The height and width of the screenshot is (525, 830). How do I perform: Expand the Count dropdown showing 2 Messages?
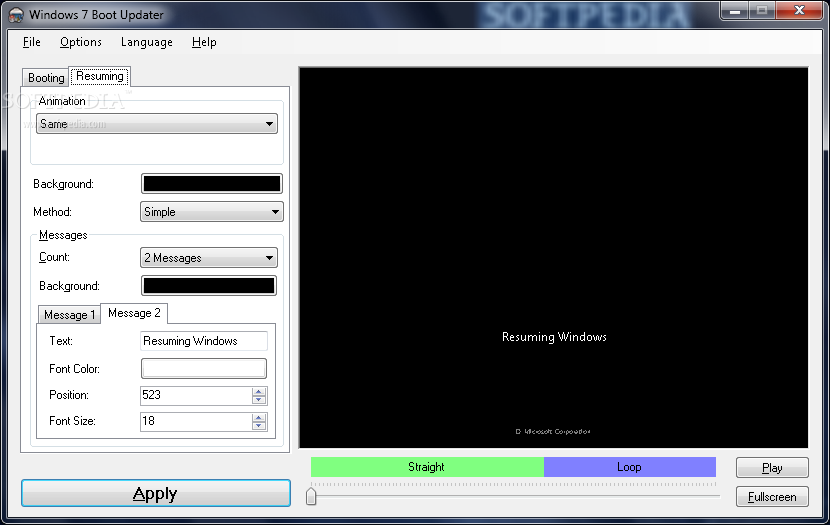pos(209,258)
